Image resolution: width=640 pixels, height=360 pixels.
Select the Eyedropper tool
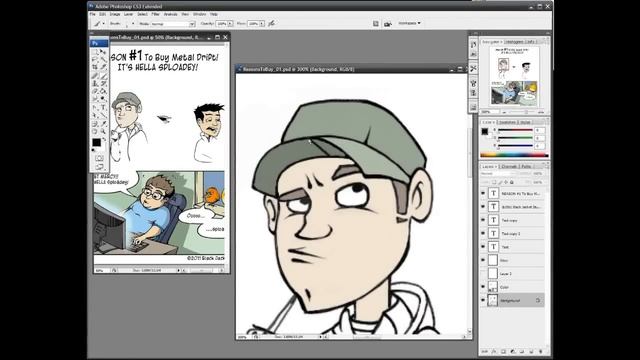coord(103,123)
